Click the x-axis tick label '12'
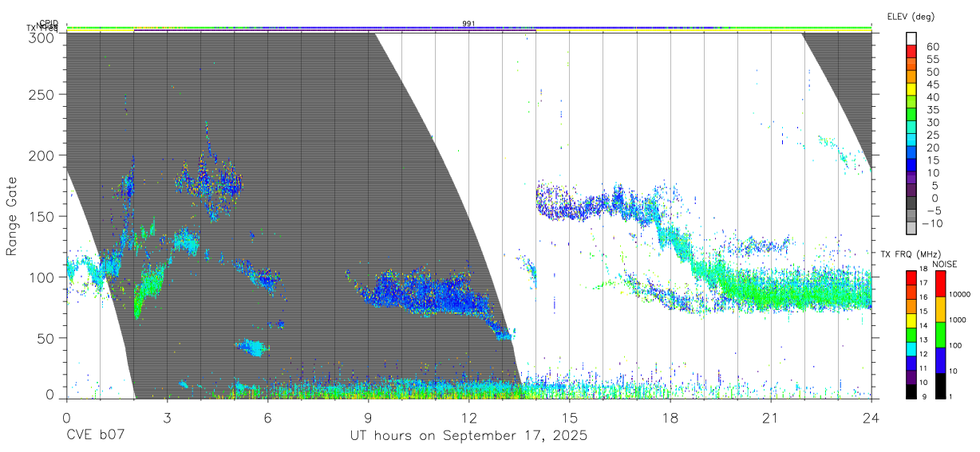The width and height of the screenshot is (980, 452). 468,417
